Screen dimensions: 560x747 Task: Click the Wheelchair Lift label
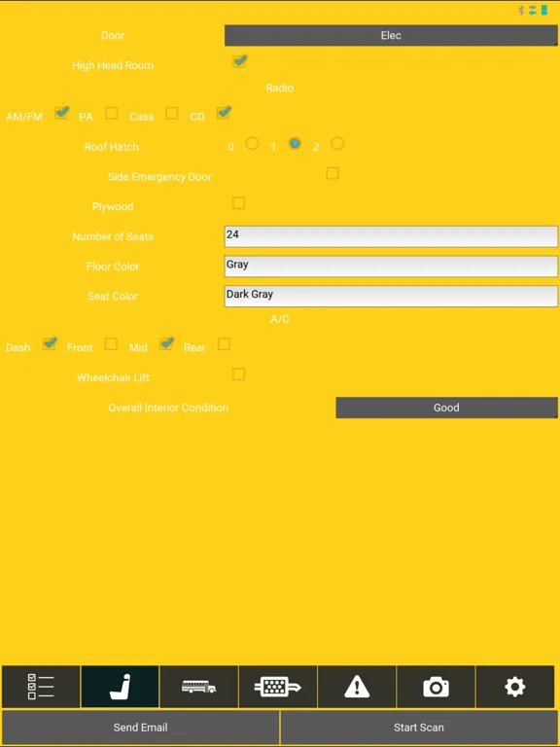(x=113, y=377)
